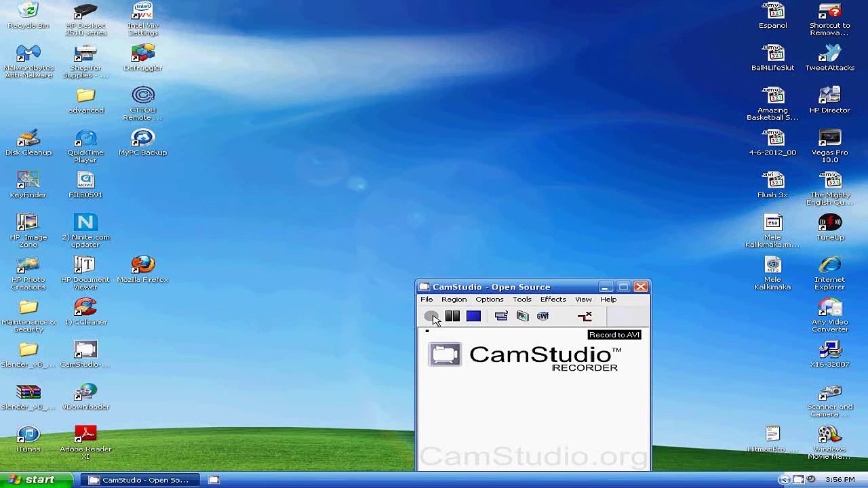Click the red step-line toolbar icon
This screenshot has height=488, width=868.
(585, 316)
